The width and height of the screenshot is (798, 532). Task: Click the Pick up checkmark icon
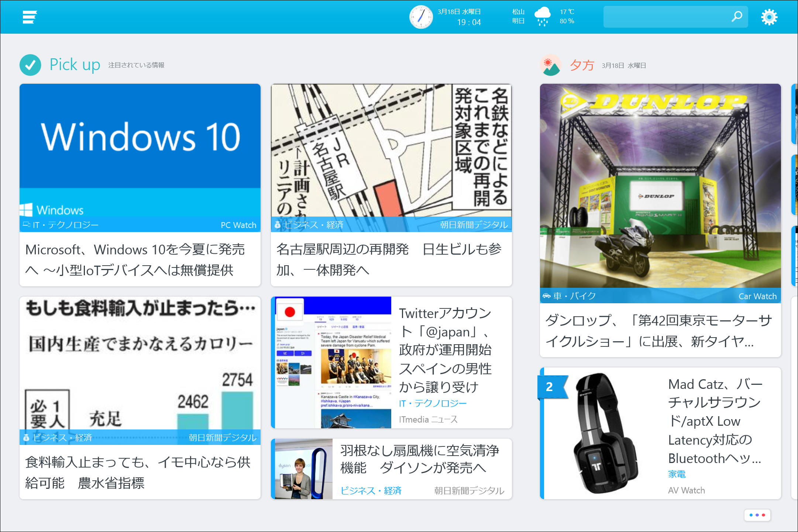[x=30, y=65]
